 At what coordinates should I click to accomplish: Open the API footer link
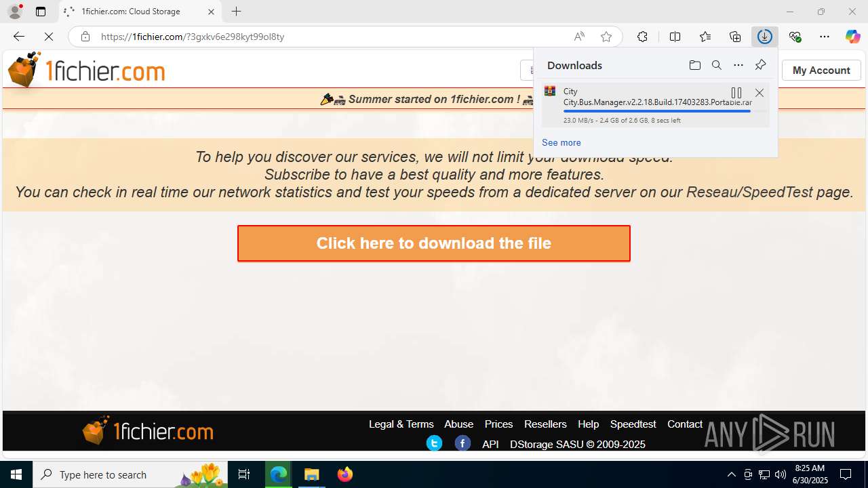pyautogui.click(x=490, y=445)
